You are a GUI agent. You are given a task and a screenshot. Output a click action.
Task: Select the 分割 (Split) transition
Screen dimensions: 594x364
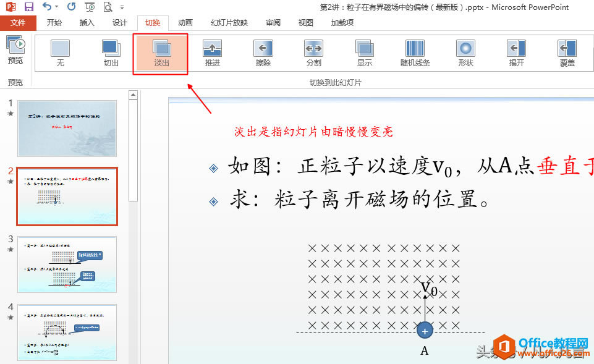coord(313,53)
